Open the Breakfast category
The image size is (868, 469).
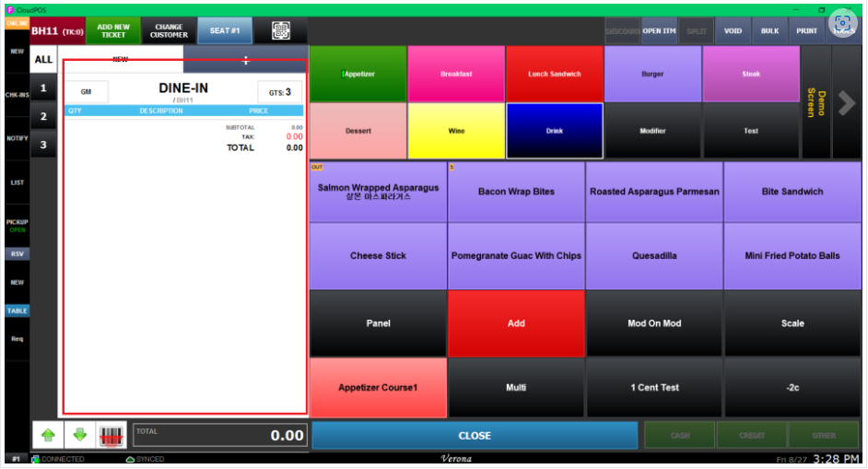point(456,74)
